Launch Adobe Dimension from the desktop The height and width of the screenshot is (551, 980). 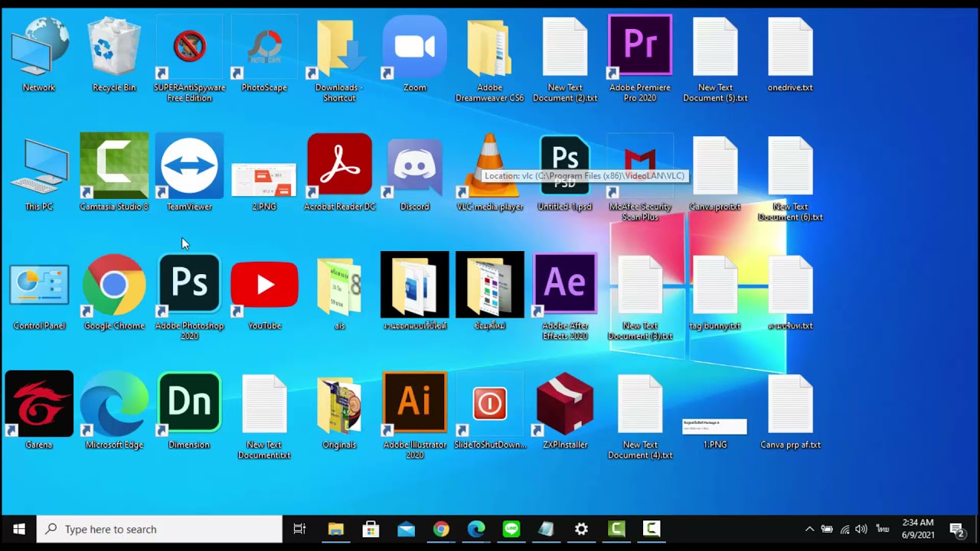pyautogui.click(x=189, y=411)
